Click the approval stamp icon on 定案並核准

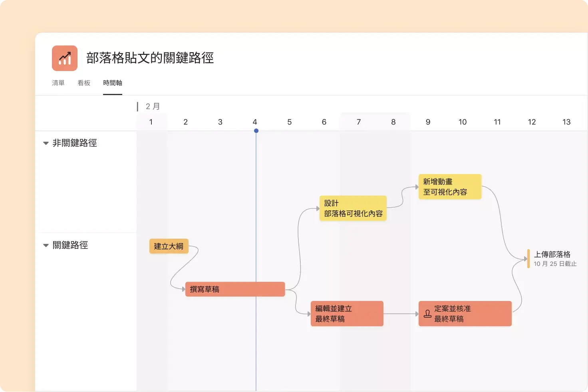coord(427,314)
